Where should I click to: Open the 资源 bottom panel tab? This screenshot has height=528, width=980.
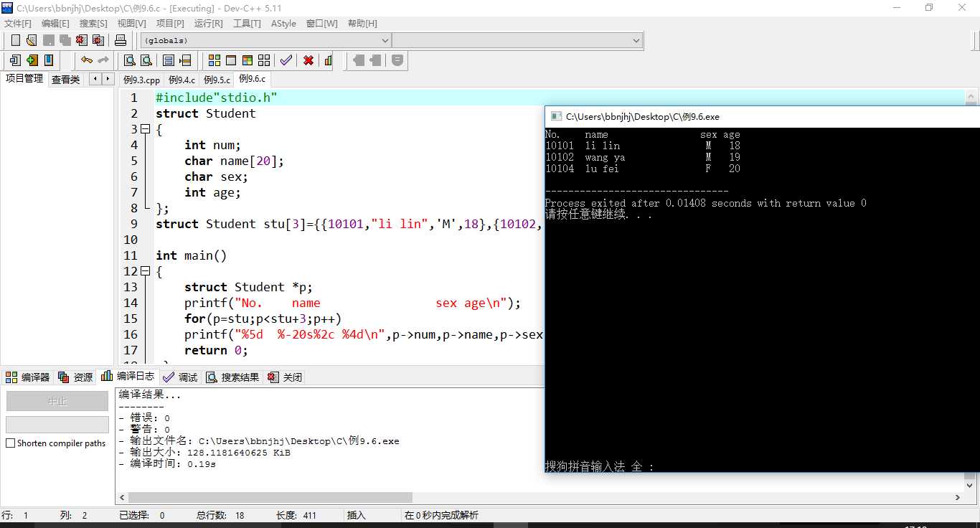[76, 377]
